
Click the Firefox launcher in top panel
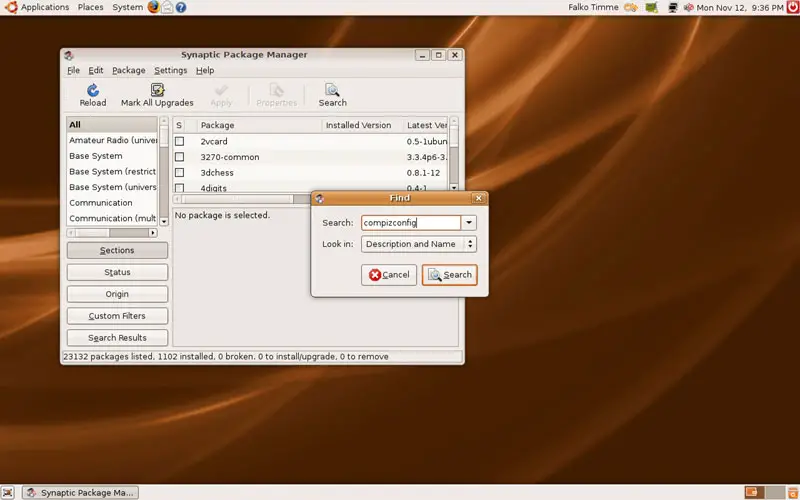coord(153,7)
